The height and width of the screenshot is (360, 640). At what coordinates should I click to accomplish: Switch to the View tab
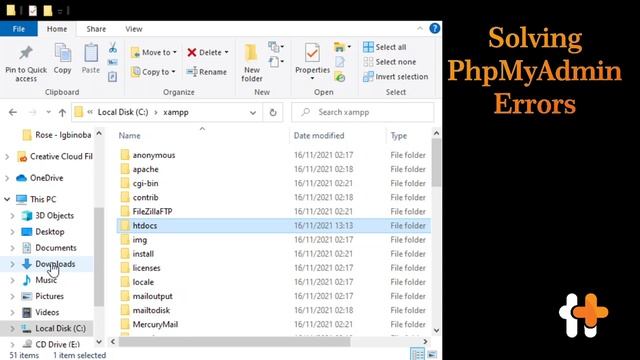[133, 29]
